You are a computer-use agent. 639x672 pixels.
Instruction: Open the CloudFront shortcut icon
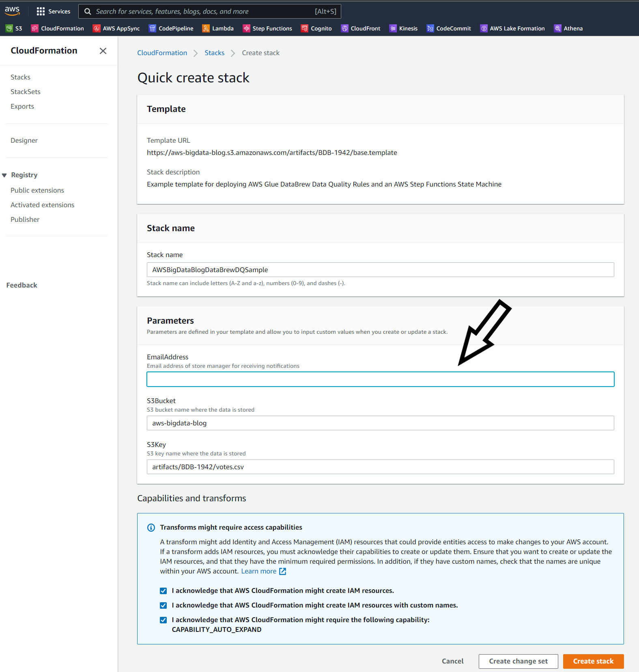pos(344,28)
